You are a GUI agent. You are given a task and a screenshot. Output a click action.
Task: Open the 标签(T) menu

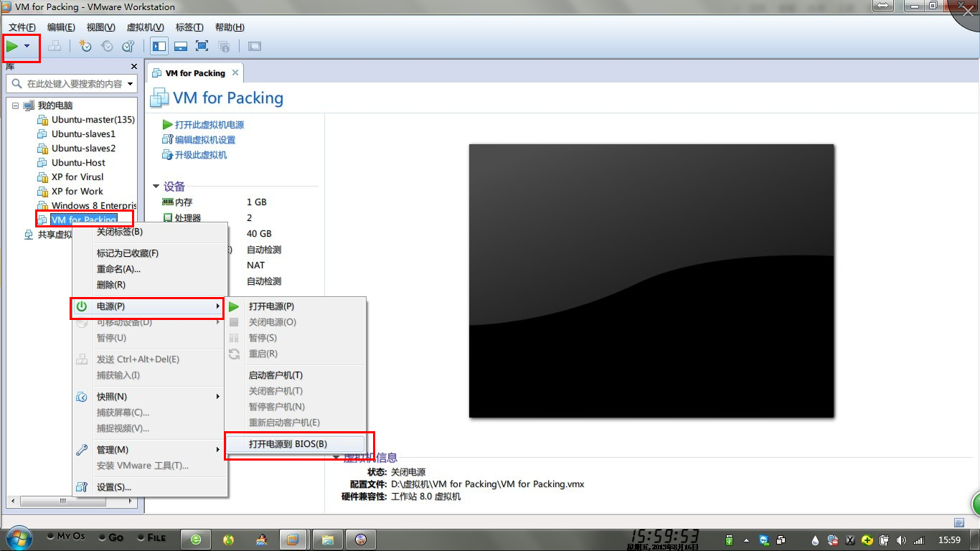[189, 27]
